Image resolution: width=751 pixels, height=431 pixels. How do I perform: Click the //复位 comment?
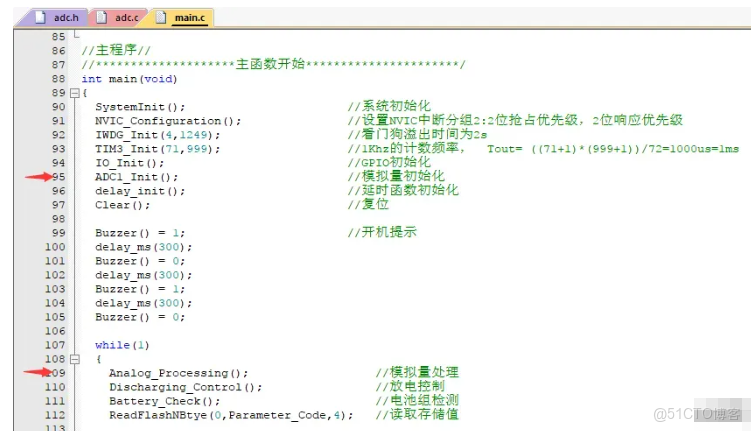point(368,204)
